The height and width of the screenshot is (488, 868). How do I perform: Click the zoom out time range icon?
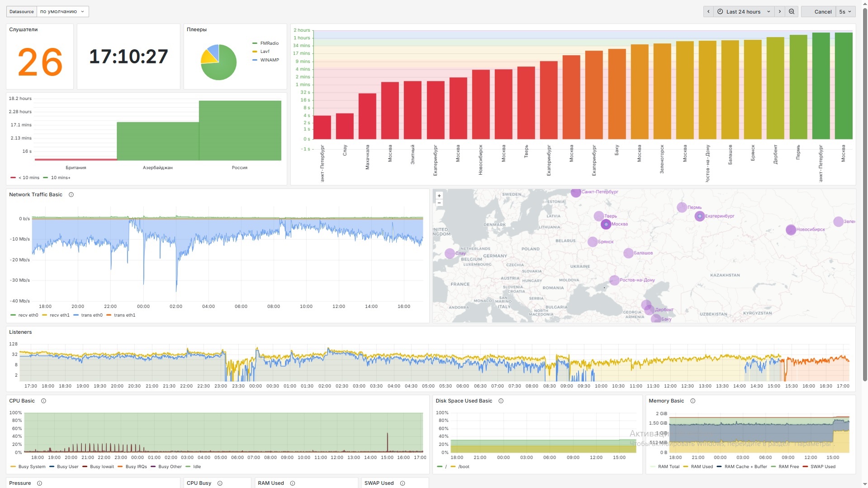click(x=792, y=12)
